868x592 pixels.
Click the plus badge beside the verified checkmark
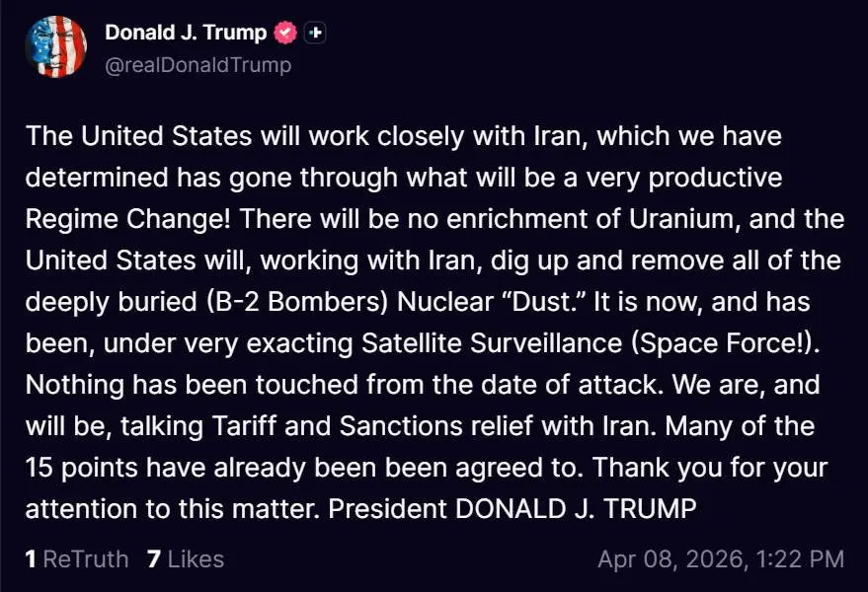coord(315,33)
